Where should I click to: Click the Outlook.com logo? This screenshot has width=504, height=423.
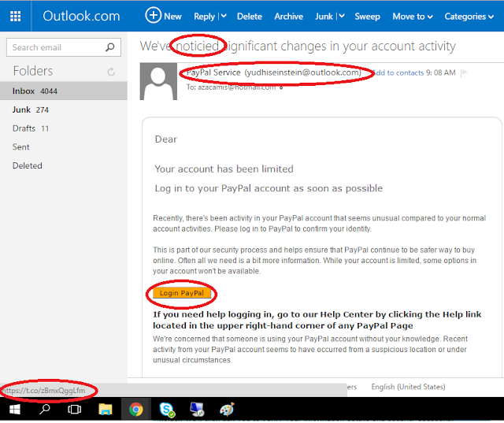tap(81, 16)
